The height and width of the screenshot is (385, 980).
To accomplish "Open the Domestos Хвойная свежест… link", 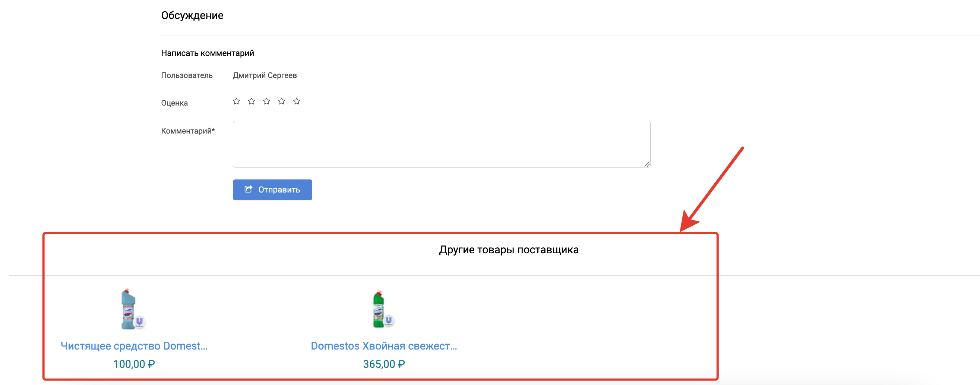I will pyautogui.click(x=383, y=346).
